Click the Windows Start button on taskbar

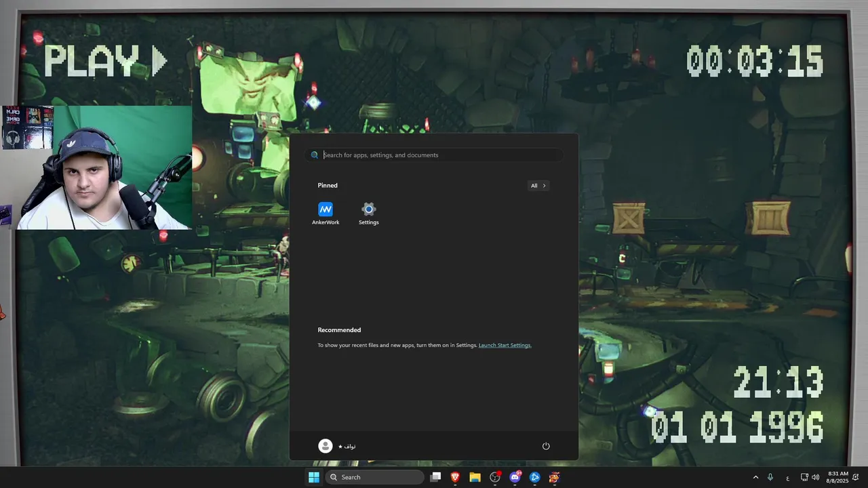314,477
